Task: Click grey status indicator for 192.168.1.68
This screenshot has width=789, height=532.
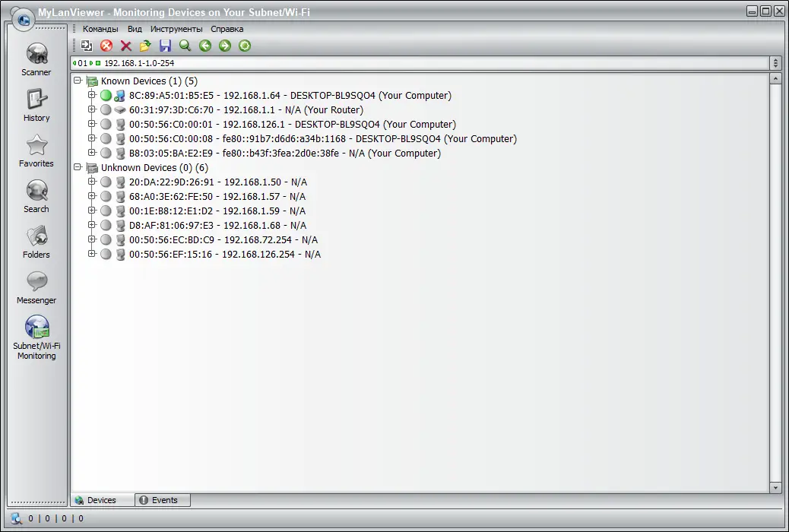Action: [x=106, y=225]
